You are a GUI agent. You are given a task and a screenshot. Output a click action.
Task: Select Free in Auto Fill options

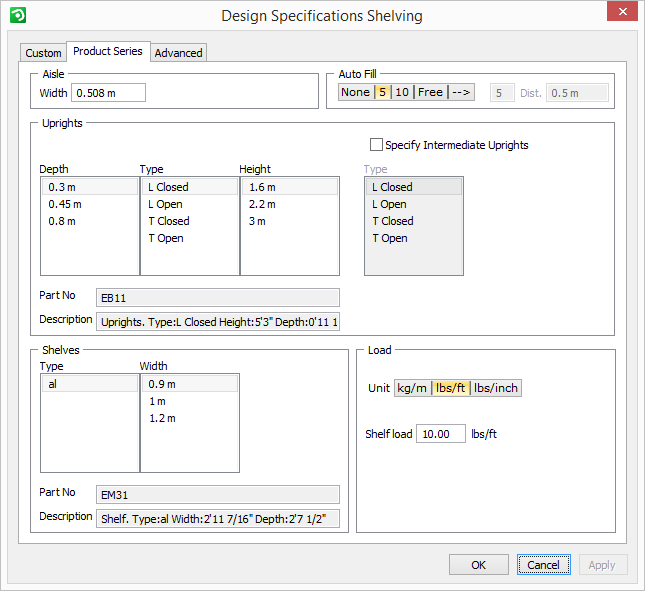430,92
